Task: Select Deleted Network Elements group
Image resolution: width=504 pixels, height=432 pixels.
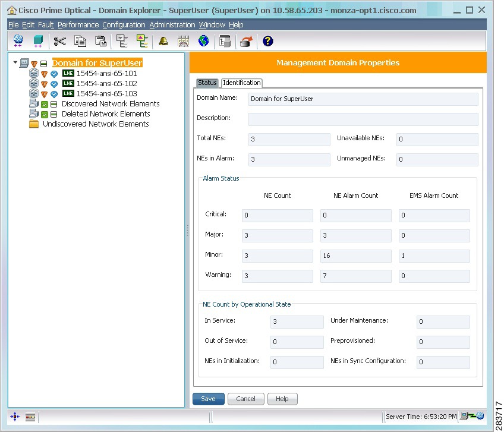Action: coord(106,113)
